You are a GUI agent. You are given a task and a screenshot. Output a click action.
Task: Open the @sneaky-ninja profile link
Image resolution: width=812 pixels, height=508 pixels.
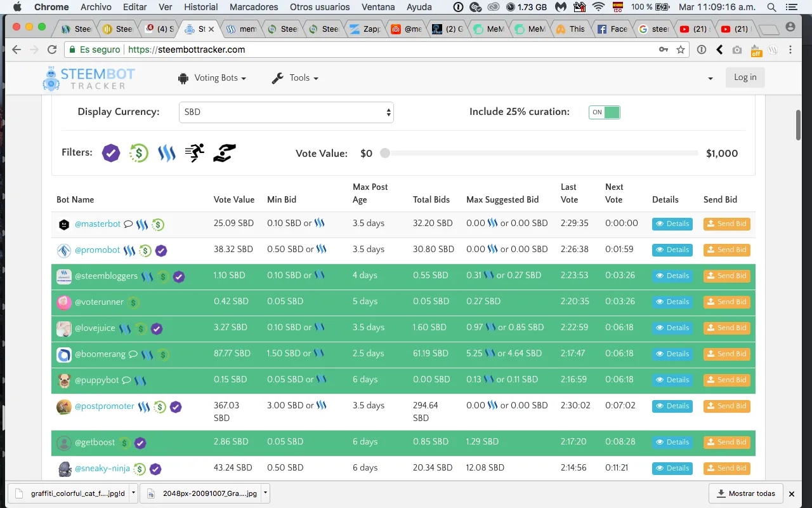(102, 469)
